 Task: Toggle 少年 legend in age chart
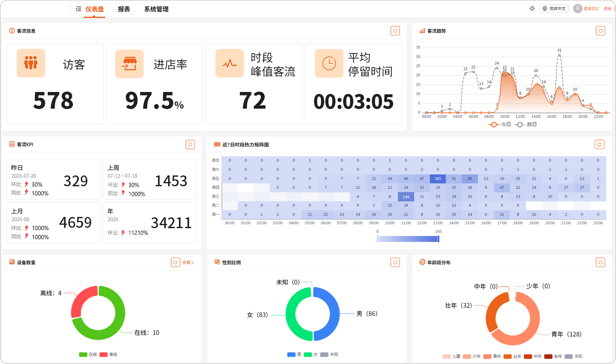(472, 356)
